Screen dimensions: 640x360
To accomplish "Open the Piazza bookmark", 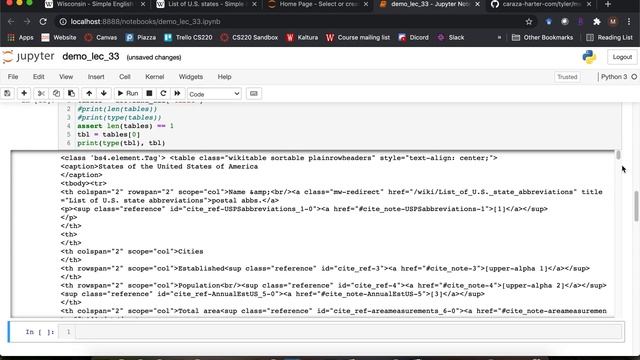I will (141, 38).
